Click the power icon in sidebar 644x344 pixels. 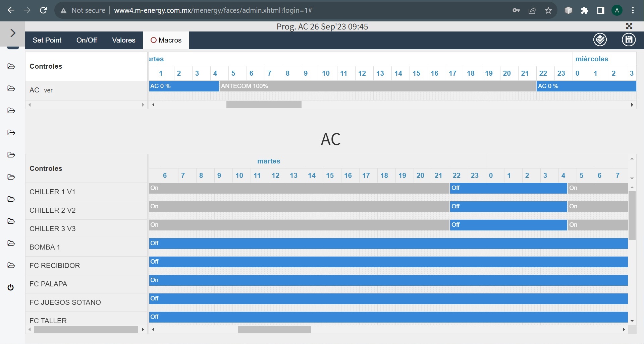(11, 287)
